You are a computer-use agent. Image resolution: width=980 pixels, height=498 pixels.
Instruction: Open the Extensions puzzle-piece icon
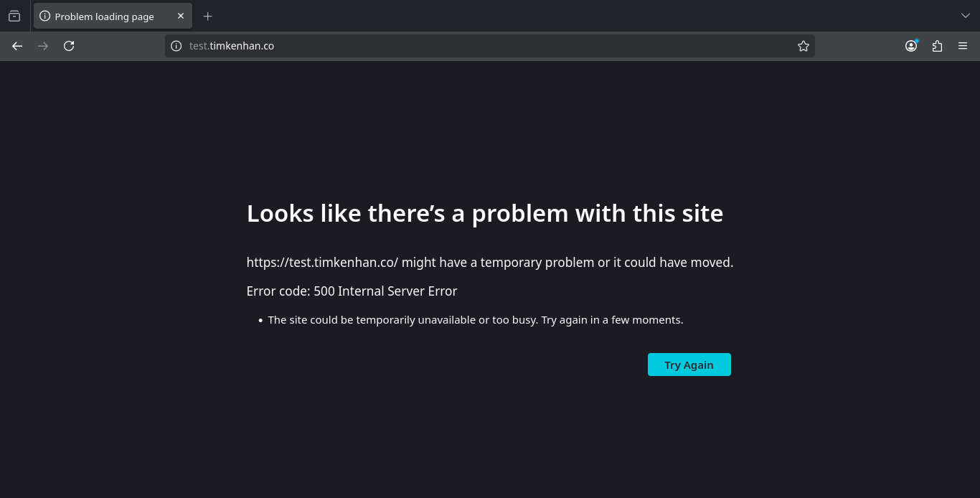coord(937,45)
